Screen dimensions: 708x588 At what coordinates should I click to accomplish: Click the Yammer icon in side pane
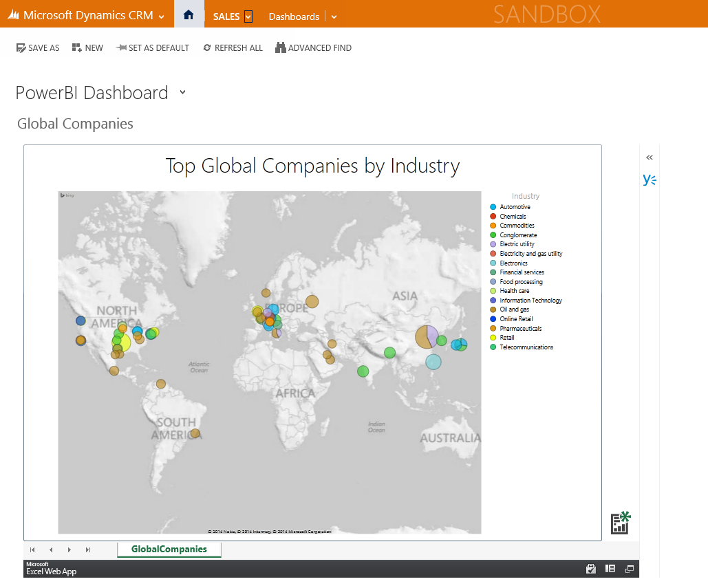point(649,179)
